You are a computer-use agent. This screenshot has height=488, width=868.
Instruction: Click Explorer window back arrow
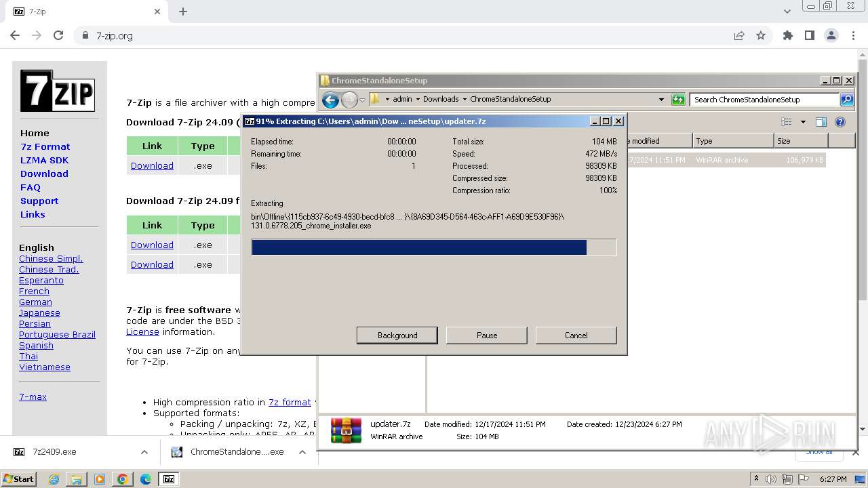[x=330, y=100]
